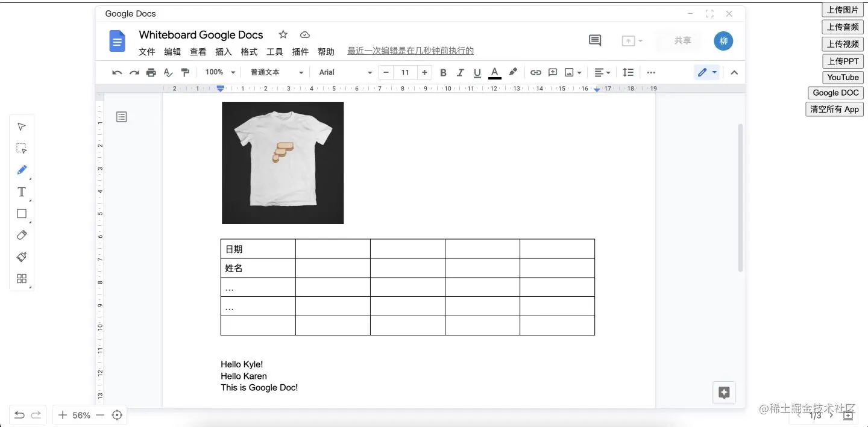868x427 pixels.
Task: Click the clear-board broom tool
Action: (x=22, y=257)
